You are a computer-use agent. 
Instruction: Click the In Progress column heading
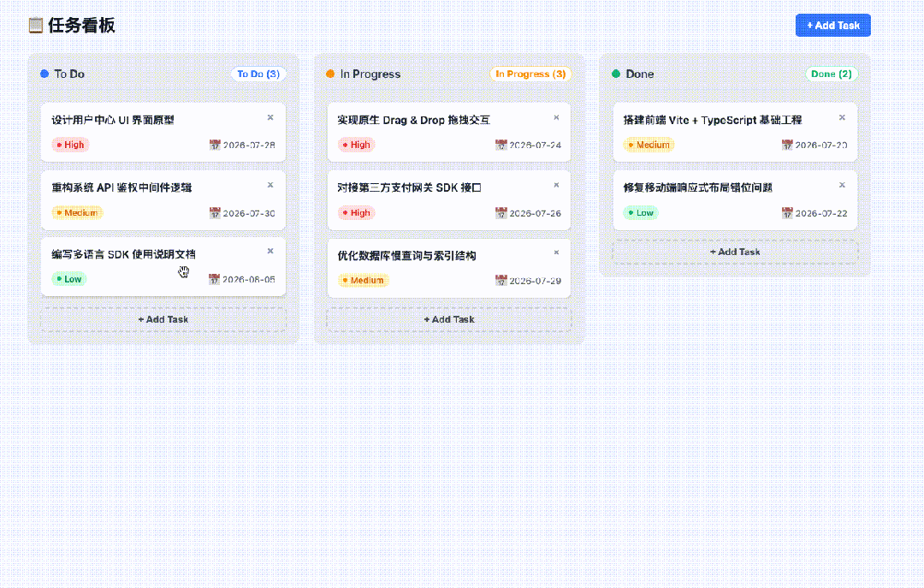click(370, 74)
